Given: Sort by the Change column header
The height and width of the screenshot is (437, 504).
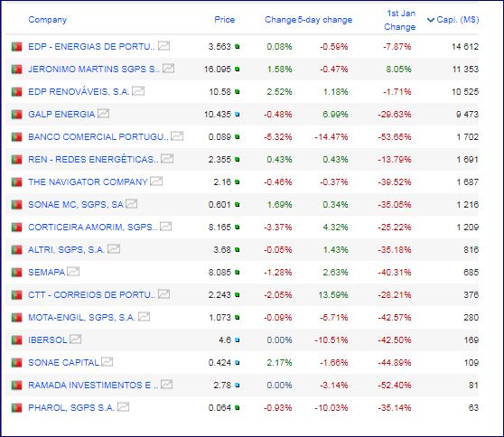Looking at the screenshot, I should click(x=280, y=20).
